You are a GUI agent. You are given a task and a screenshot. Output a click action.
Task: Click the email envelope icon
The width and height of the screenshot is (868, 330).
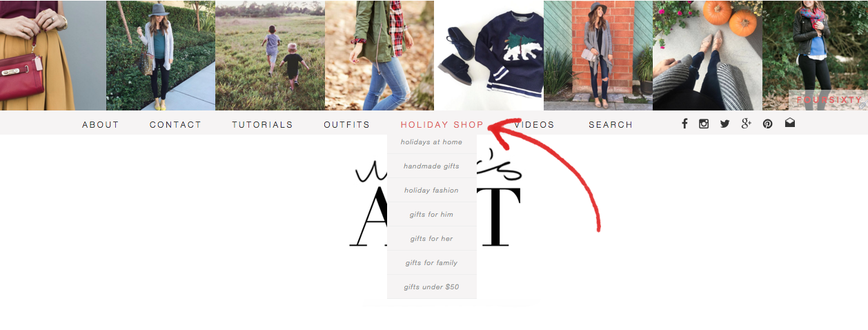click(789, 123)
